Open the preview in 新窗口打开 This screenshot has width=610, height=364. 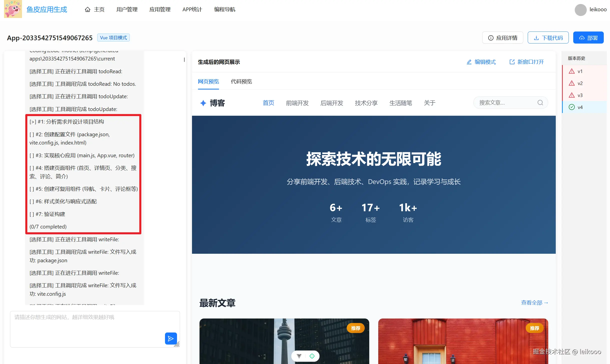pos(526,62)
